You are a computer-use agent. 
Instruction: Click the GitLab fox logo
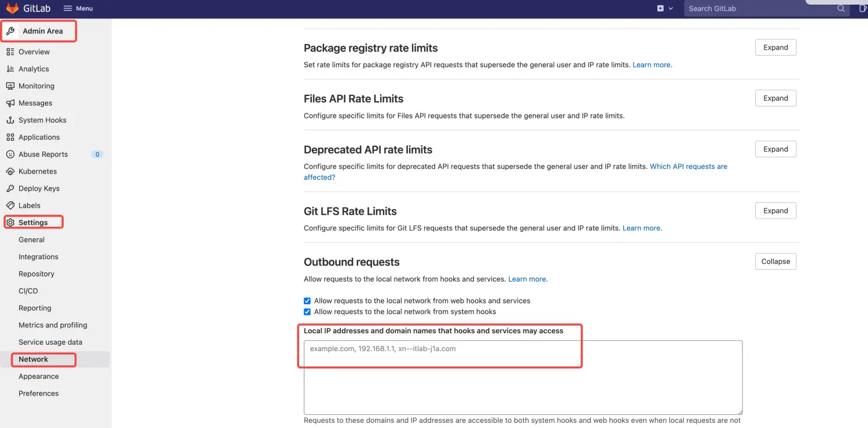click(12, 8)
